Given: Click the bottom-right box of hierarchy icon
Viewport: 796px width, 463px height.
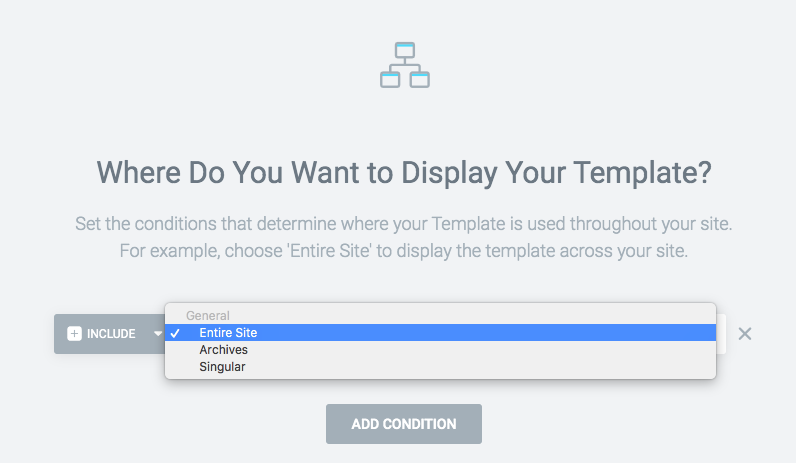Looking at the screenshot, I should 420,80.
